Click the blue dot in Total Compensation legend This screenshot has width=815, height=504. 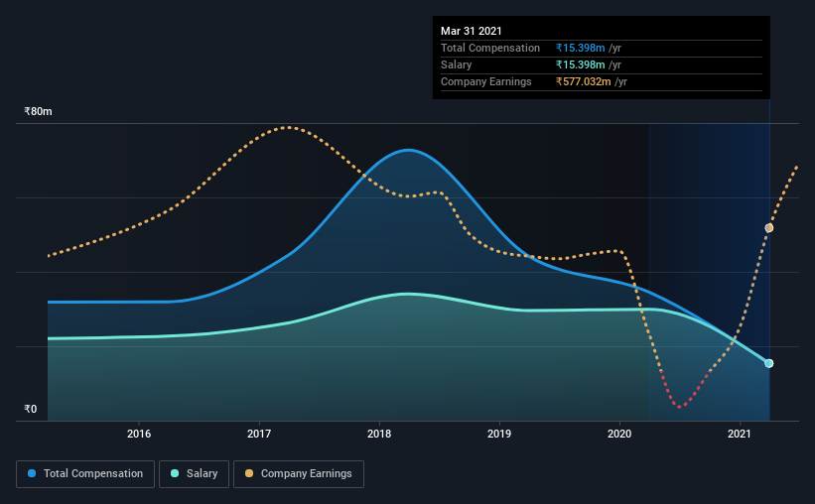coord(32,473)
